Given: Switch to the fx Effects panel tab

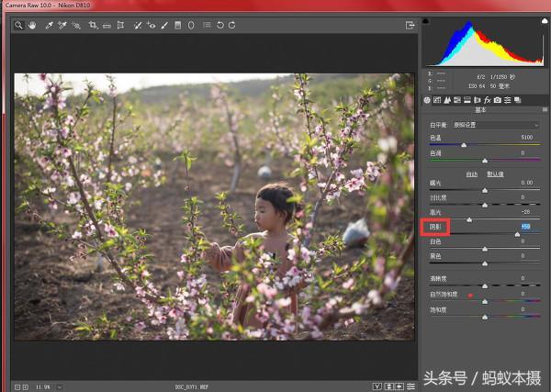Looking at the screenshot, I should 487,100.
